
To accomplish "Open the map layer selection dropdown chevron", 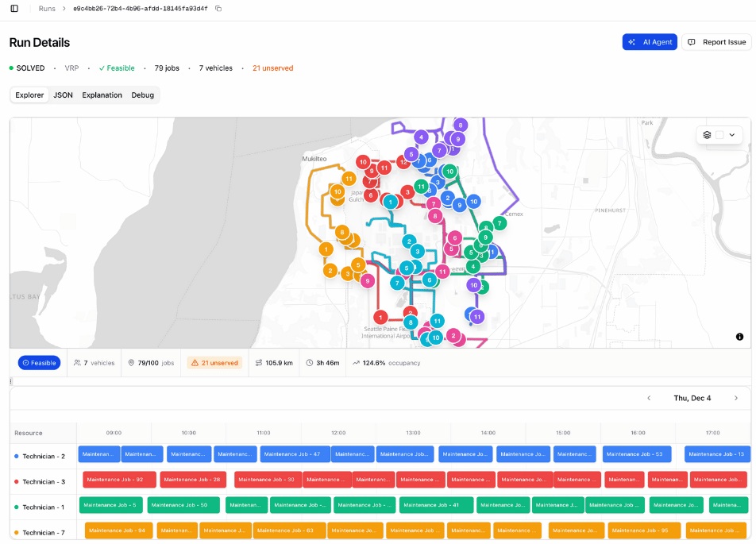I will pos(734,135).
